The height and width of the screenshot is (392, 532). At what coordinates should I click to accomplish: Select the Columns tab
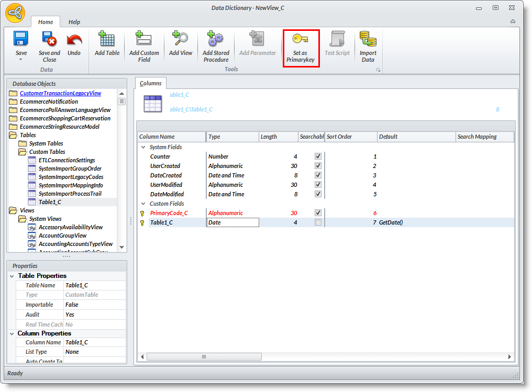coord(151,83)
